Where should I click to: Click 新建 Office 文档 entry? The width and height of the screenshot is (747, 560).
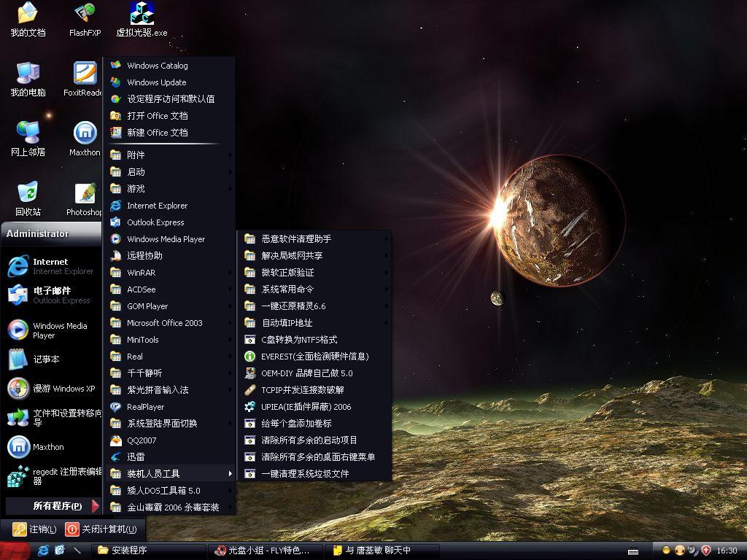[x=169, y=133]
